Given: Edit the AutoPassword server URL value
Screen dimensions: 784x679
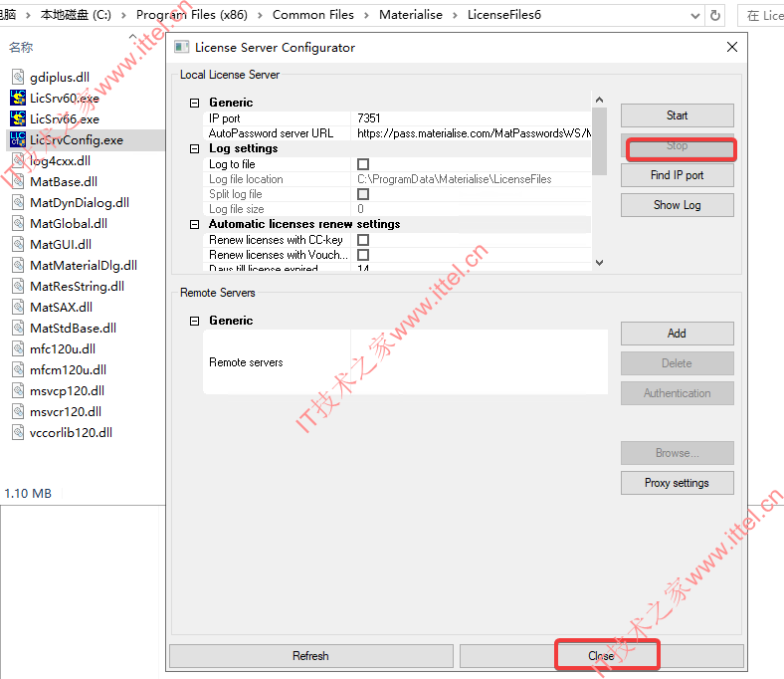Looking at the screenshot, I should pos(471,133).
